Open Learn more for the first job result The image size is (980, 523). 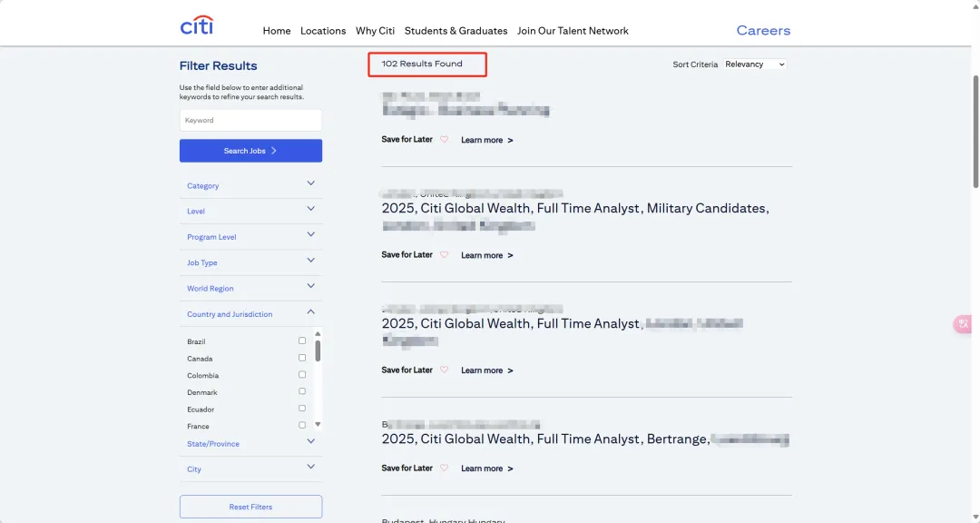click(x=487, y=140)
